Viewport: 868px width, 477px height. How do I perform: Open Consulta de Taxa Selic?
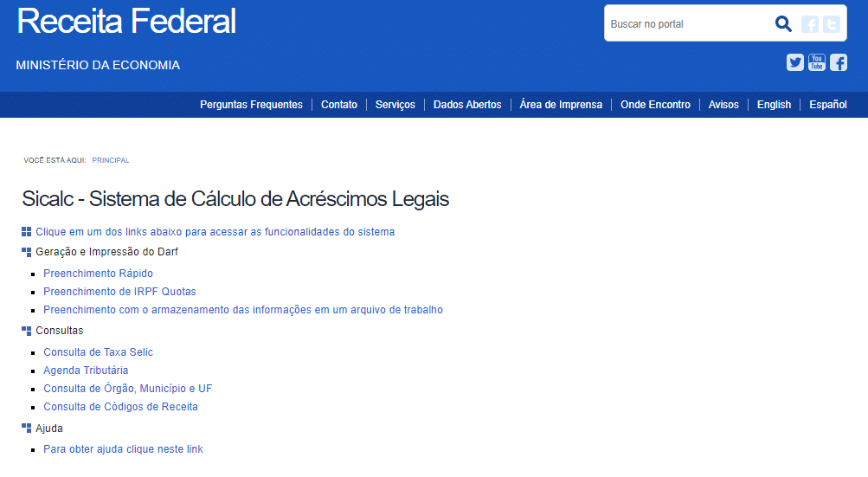click(x=98, y=351)
